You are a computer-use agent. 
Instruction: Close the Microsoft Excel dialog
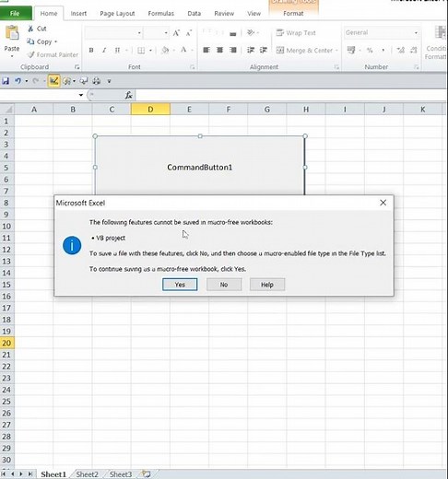(383, 203)
